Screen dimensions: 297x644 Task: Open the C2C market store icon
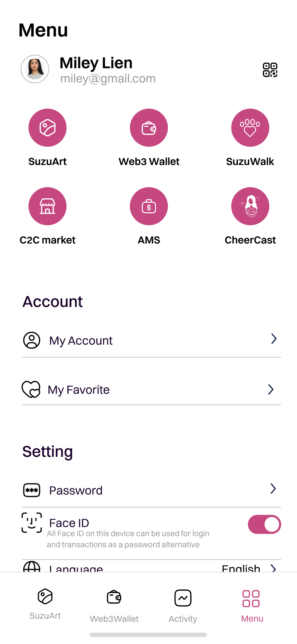pyautogui.click(x=48, y=206)
